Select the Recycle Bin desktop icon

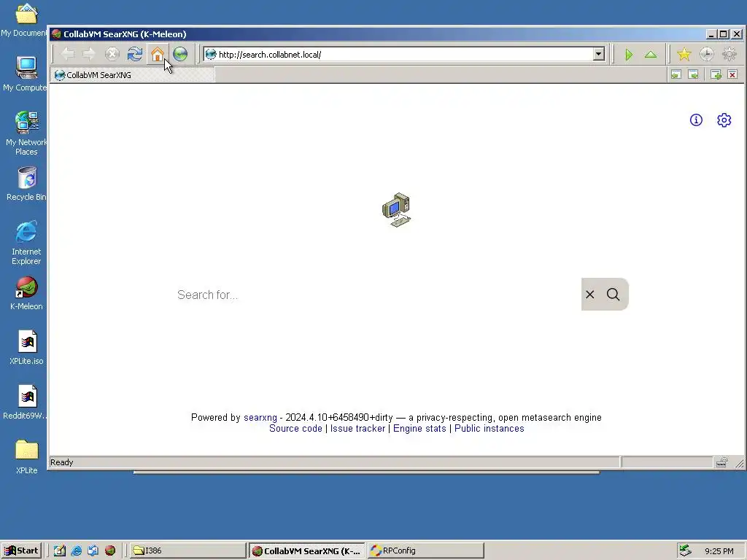coord(27,183)
